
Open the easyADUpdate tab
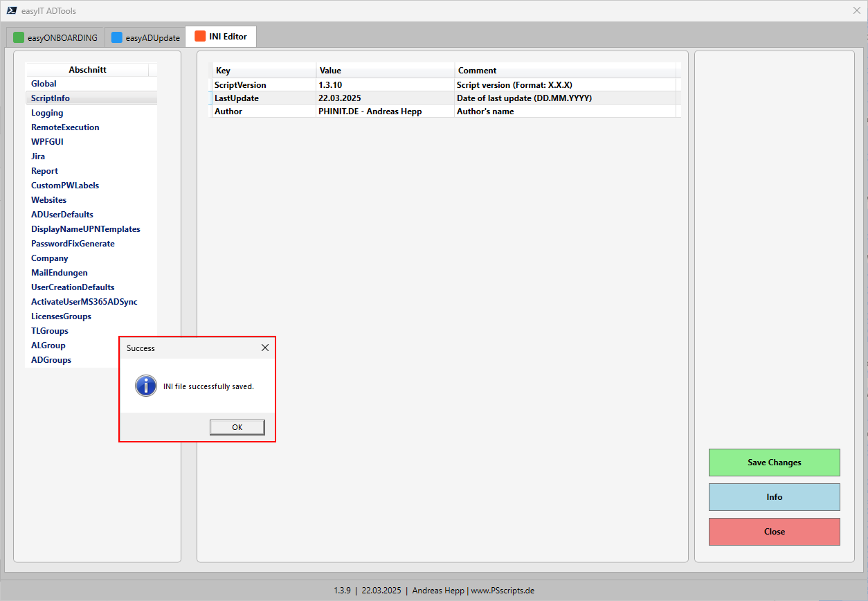tap(145, 37)
